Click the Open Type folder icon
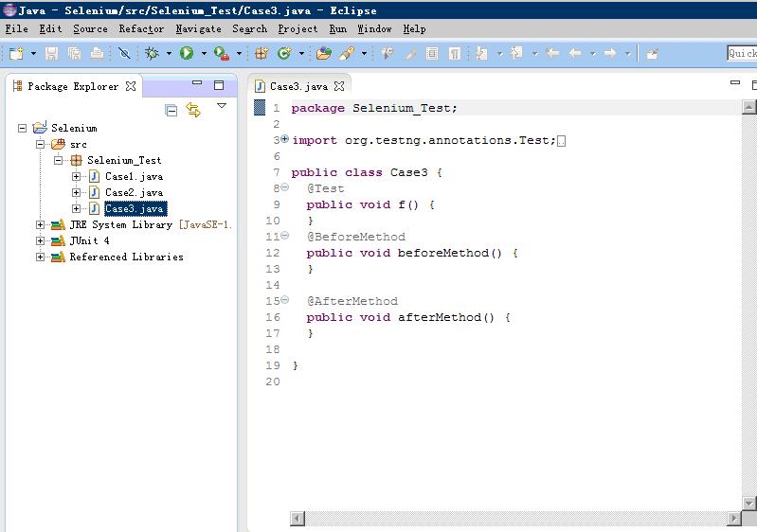Image resolution: width=757 pixels, height=532 pixels. coord(324,54)
